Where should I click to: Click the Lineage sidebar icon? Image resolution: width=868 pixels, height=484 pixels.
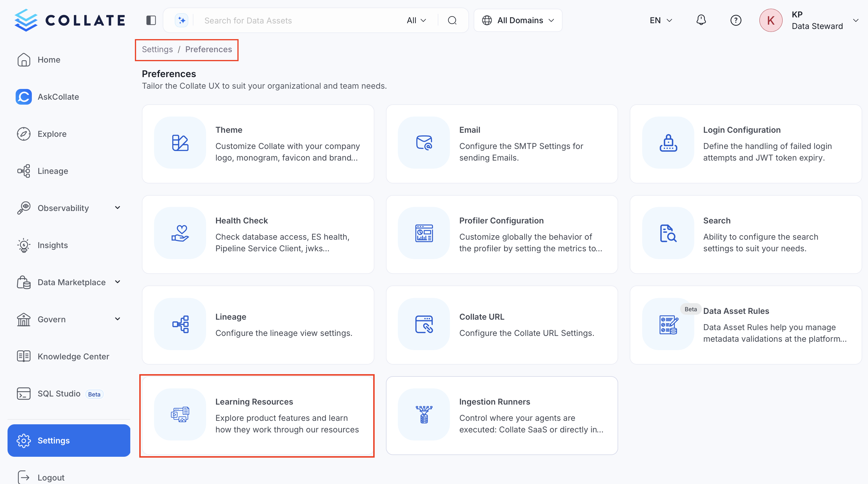23,171
